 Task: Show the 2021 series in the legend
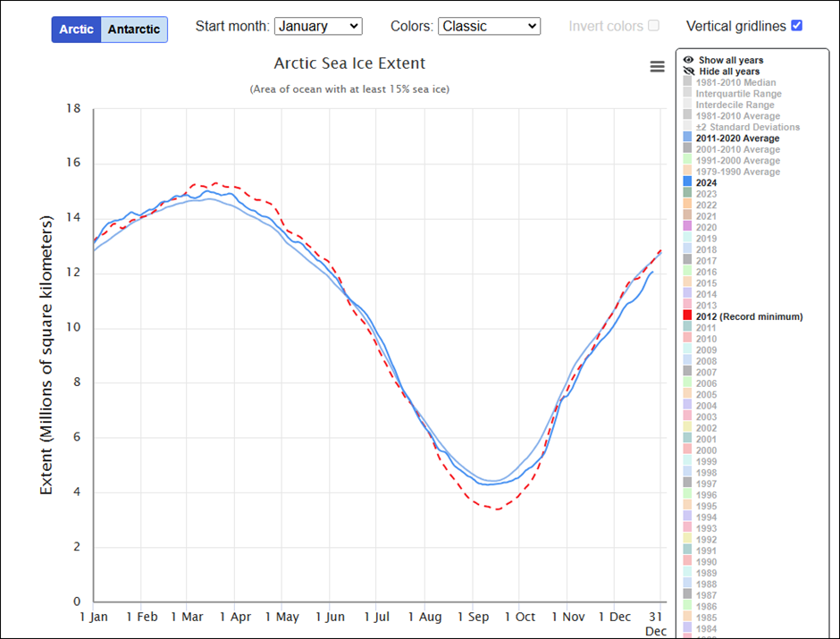[706, 216]
